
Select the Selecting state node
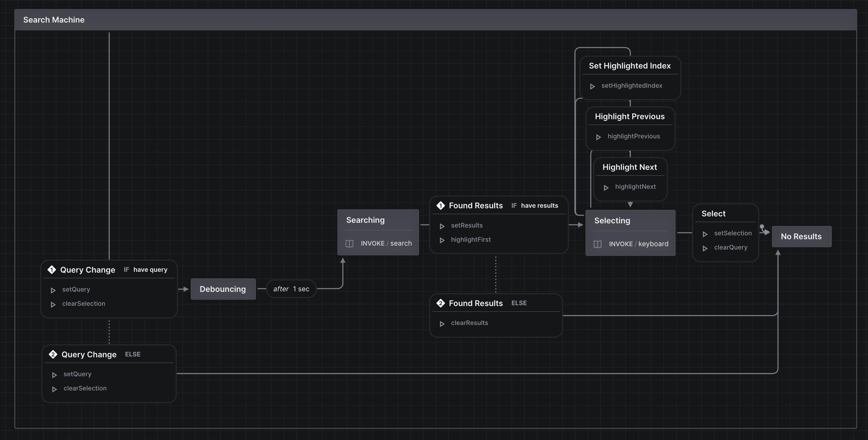[x=630, y=233]
